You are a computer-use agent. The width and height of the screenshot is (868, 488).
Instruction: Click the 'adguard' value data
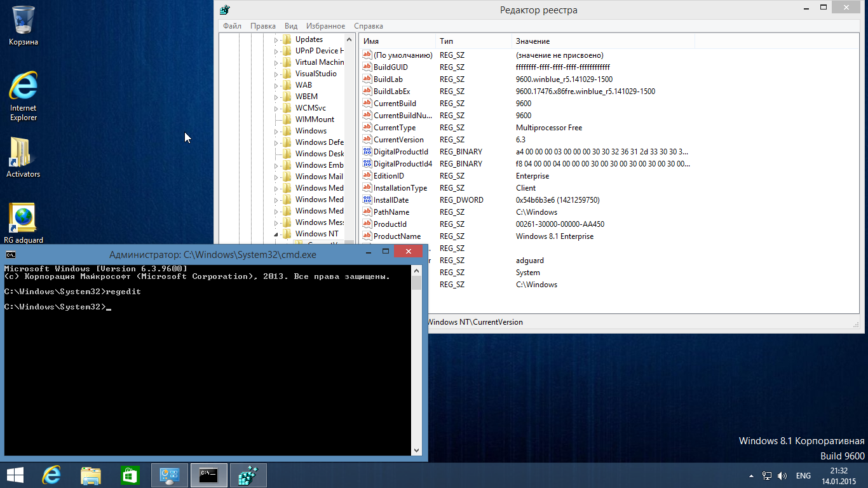530,261
